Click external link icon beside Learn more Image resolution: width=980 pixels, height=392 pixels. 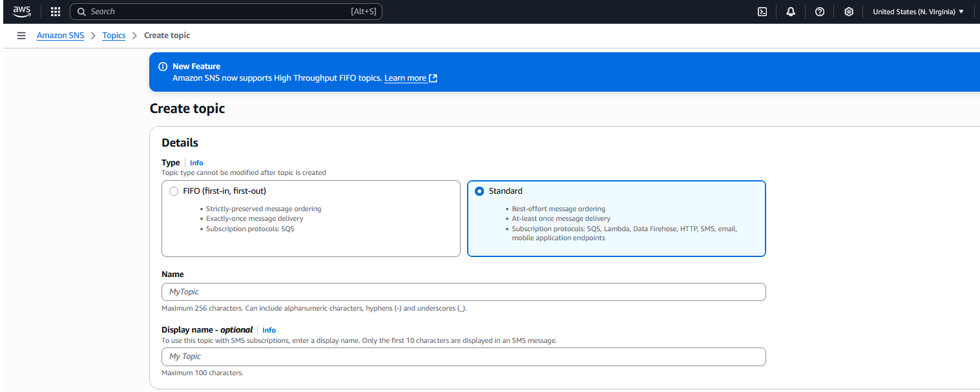click(x=433, y=78)
